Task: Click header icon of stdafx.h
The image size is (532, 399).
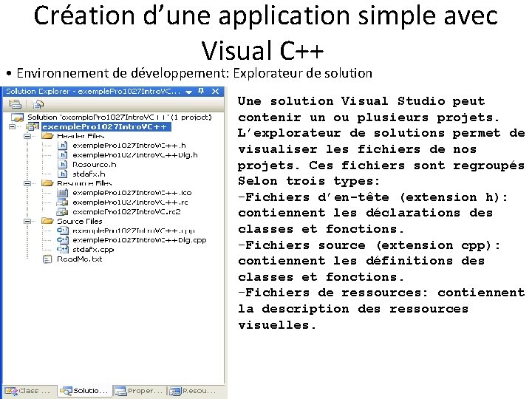Action: coord(62,174)
